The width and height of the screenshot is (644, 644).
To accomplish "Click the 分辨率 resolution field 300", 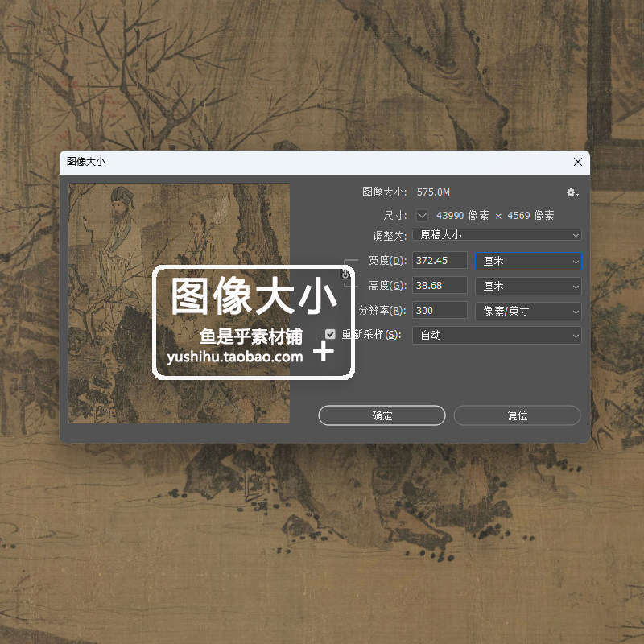I will click(x=440, y=311).
